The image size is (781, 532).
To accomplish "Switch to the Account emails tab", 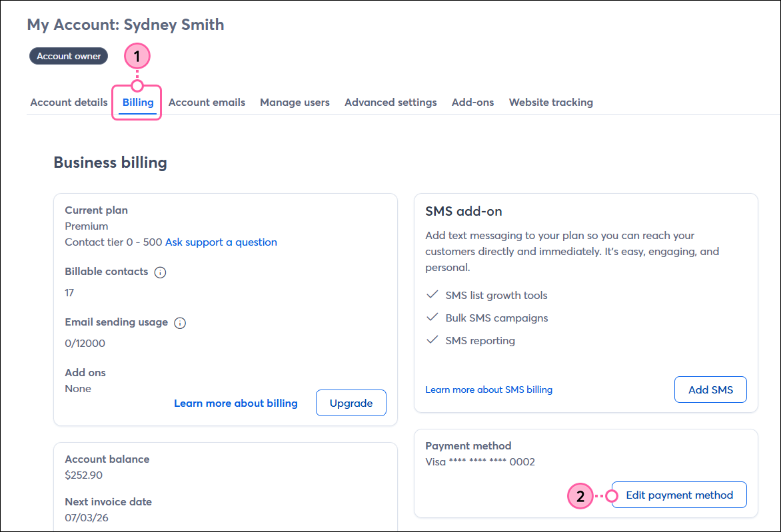I will click(207, 103).
